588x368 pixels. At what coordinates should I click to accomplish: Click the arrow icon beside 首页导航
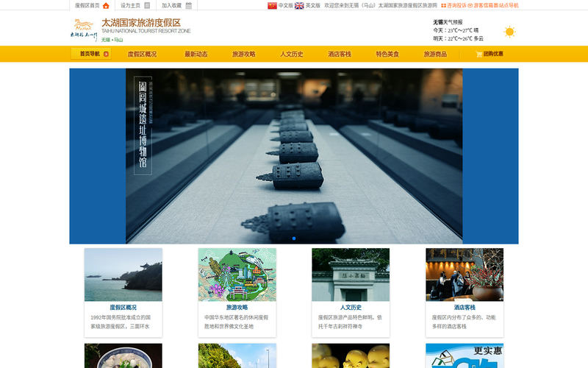coord(106,54)
